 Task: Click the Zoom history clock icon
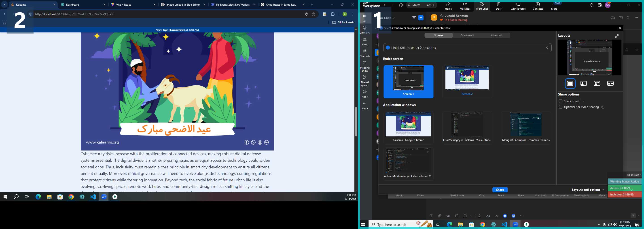(x=401, y=5)
